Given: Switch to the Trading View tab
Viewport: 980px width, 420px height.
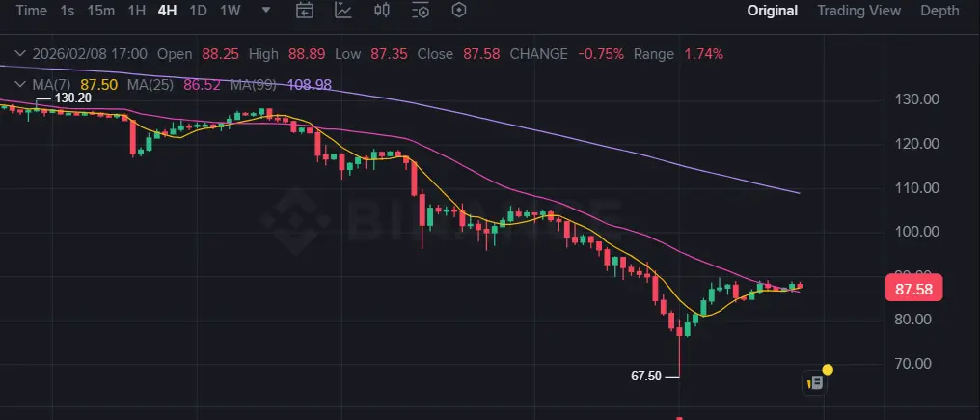Looking at the screenshot, I should [x=858, y=11].
